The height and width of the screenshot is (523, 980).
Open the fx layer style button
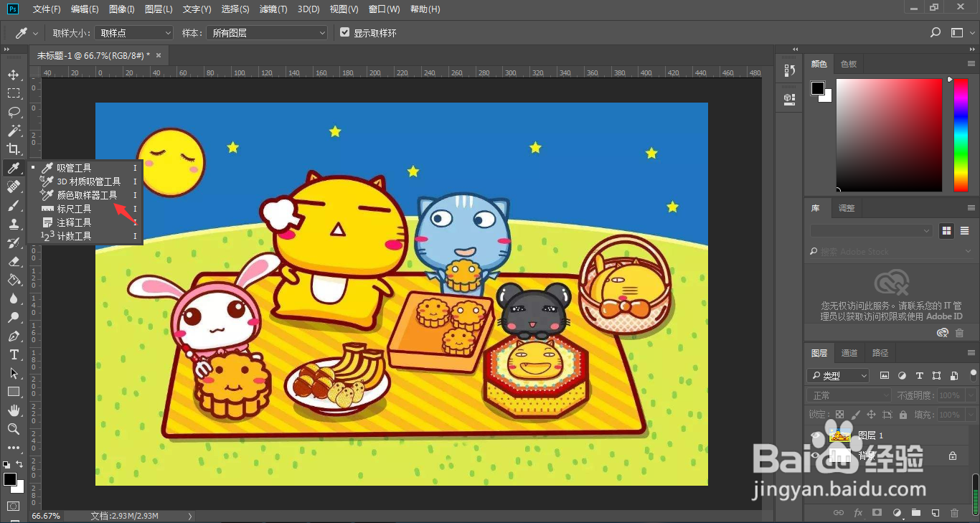pos(857,513)
